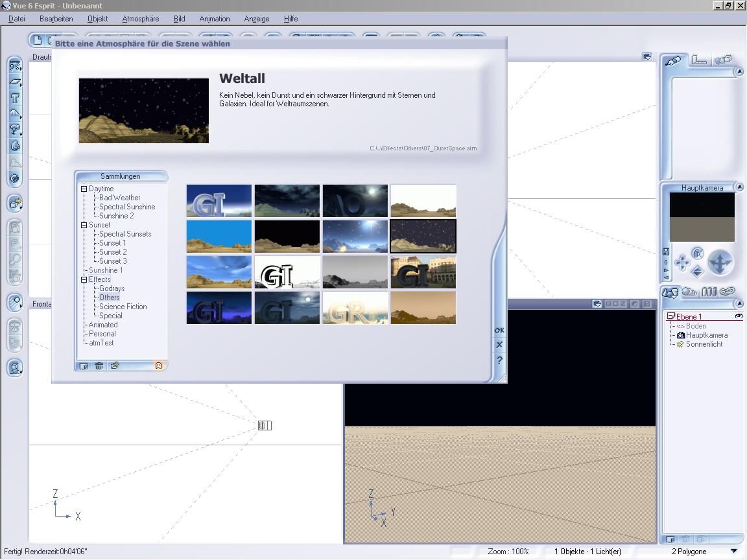747x560 pixels.
Task: Select the terrain mountain tool
Action: click(x=16, y=114)
